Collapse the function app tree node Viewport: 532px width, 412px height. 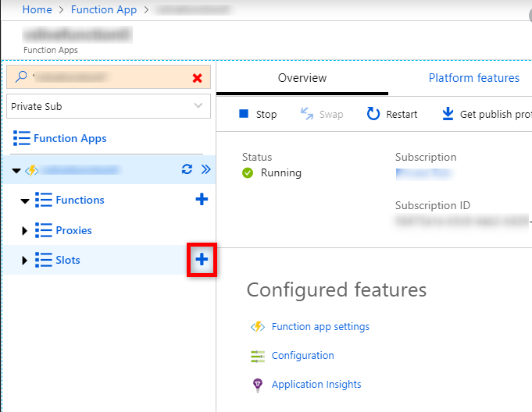pyautogui.click(x=16, y=169)
